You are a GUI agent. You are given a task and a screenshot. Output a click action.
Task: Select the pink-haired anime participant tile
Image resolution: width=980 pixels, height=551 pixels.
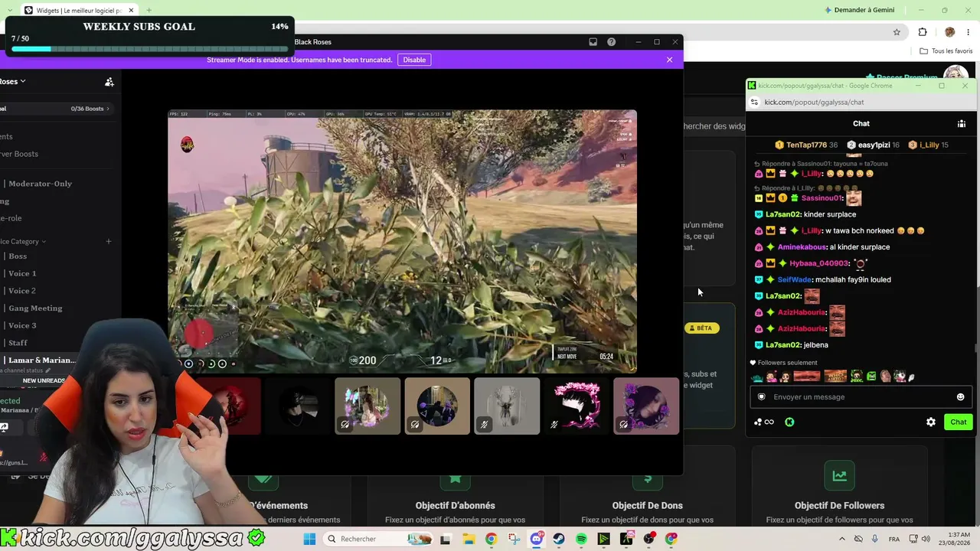(x=577, y=406)
